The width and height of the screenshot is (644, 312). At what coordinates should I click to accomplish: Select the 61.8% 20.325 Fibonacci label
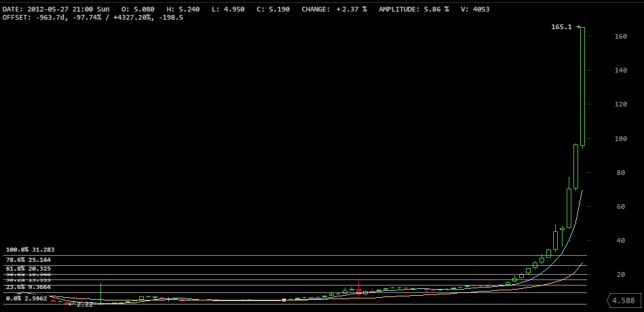click(x=29, y=269)
